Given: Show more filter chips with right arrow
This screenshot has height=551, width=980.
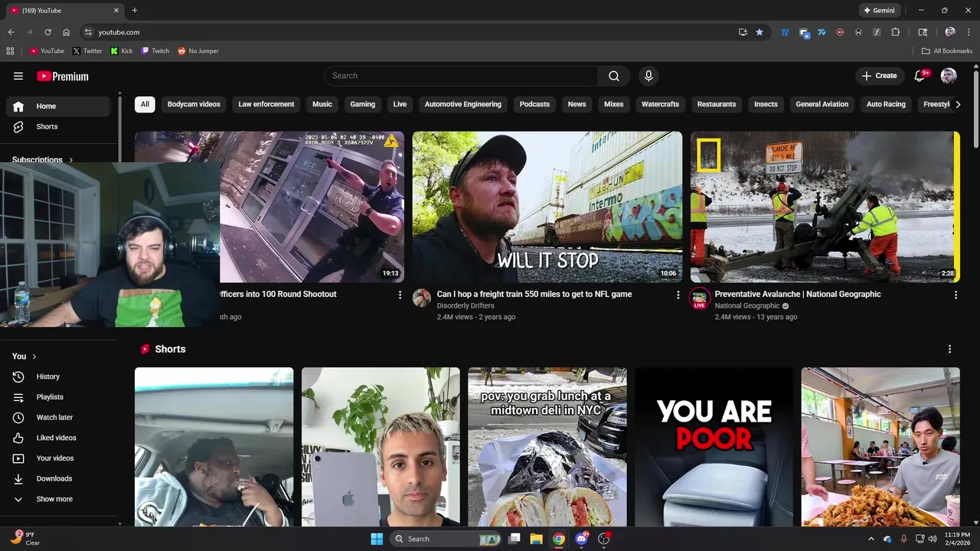Looking at the screenshot, I should pos(958,104).
